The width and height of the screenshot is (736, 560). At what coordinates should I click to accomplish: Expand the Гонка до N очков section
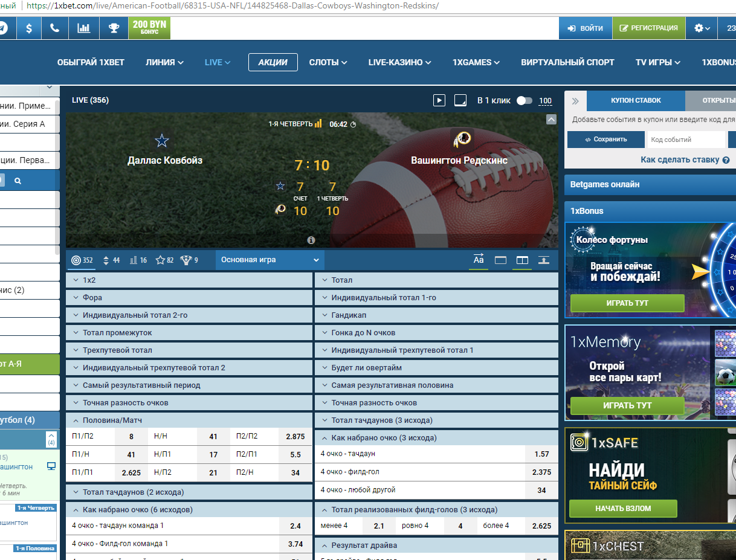[436, 333]
